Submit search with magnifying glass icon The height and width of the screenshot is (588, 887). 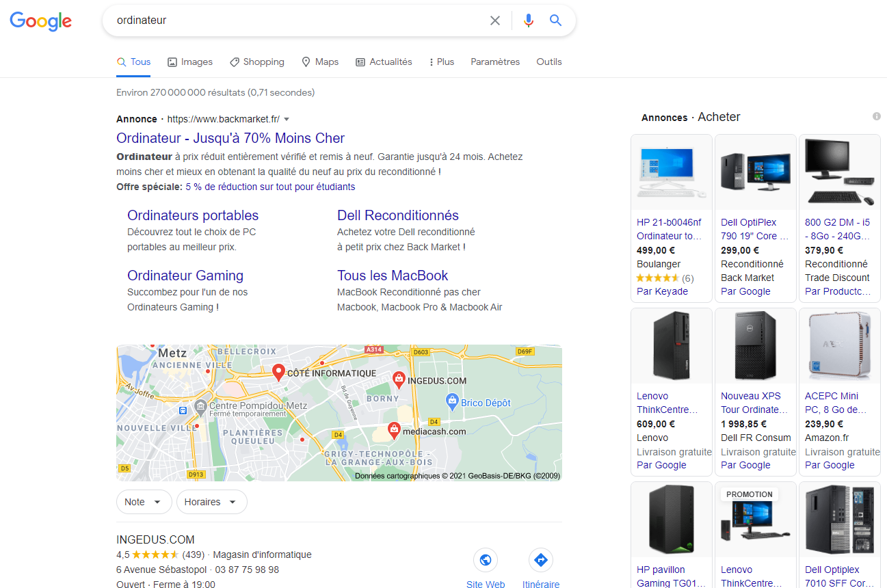point(555,21)
